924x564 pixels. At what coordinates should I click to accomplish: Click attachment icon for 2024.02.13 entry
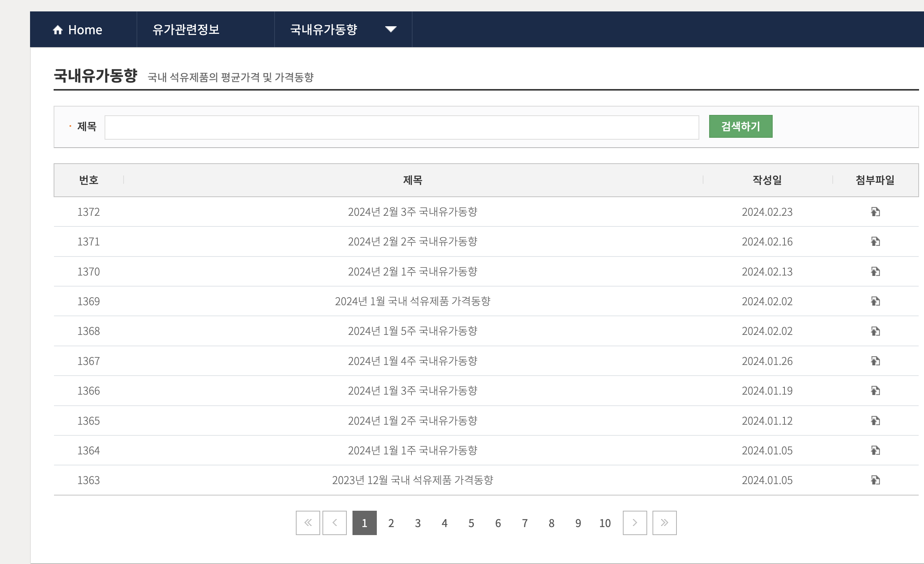tap(875, 271)
